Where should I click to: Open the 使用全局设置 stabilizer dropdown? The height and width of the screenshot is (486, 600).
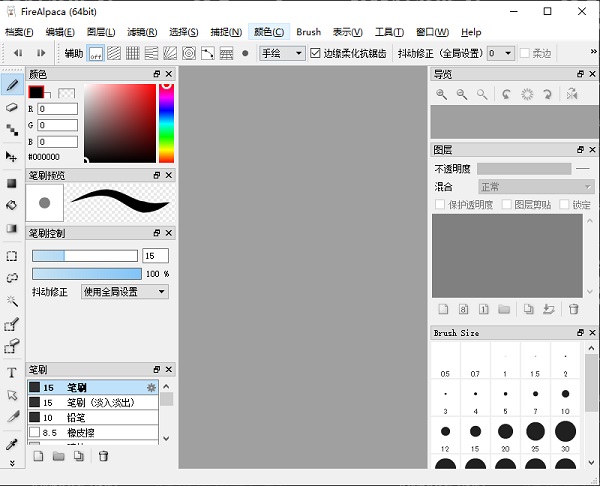(x=125, y=292)
